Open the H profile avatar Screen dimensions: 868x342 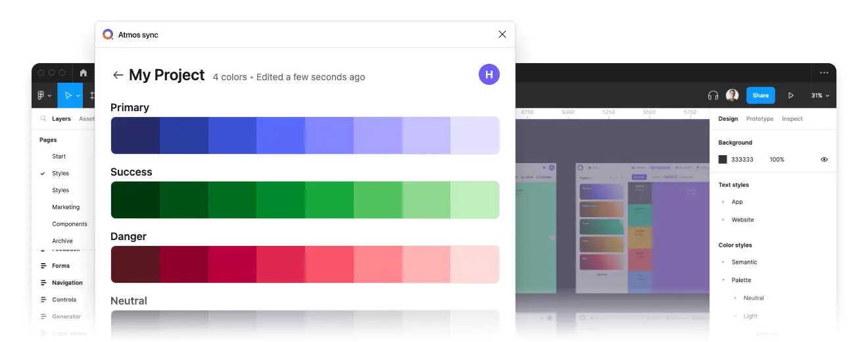(489, 74)
